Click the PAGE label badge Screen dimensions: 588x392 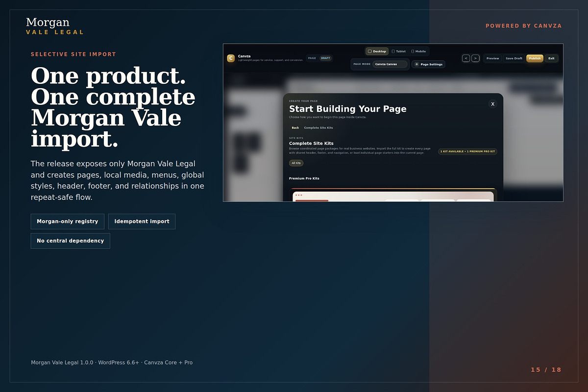pos(312,58)
